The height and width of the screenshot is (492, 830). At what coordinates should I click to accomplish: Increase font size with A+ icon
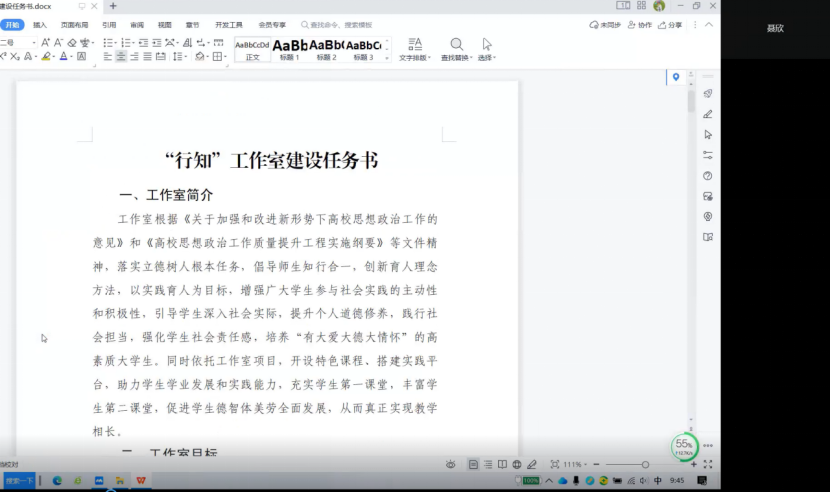tap(46, 42)
